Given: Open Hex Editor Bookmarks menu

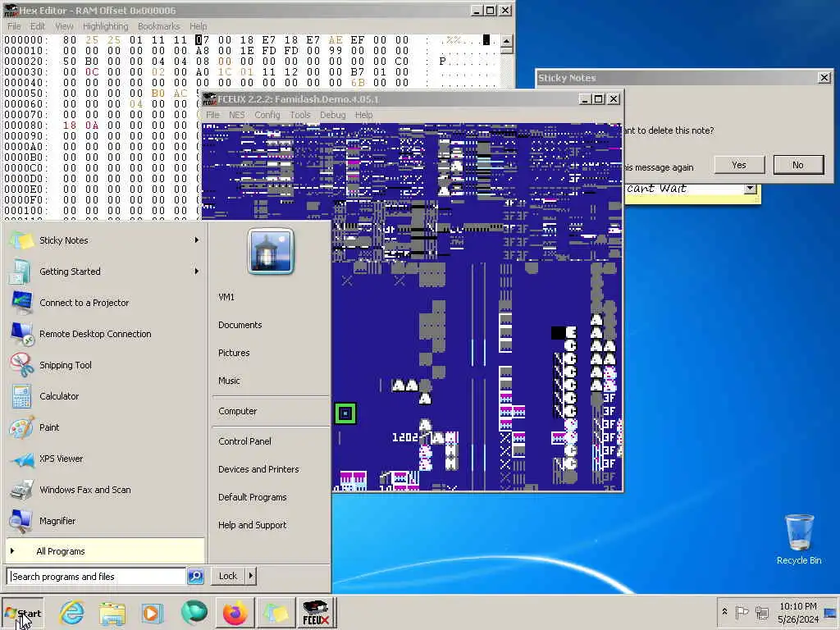Looking at the screenshot, I should [158, 26].
